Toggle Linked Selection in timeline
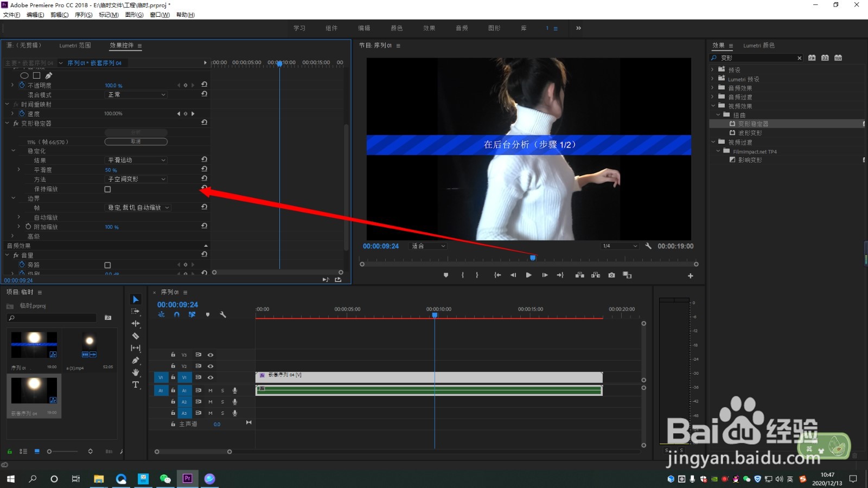Image resolution: width=868 pixels, height=488 pixels. (x=192, y=314)
